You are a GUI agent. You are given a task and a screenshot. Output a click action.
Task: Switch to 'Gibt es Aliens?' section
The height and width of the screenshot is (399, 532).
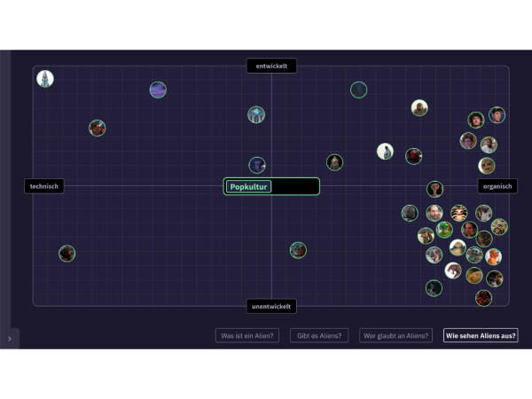coord(319,335)
